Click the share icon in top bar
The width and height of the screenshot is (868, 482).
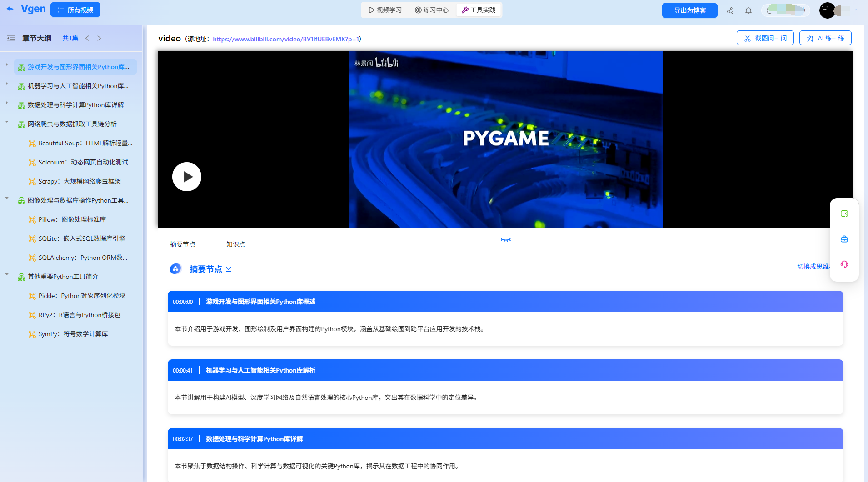pos(730,10)
